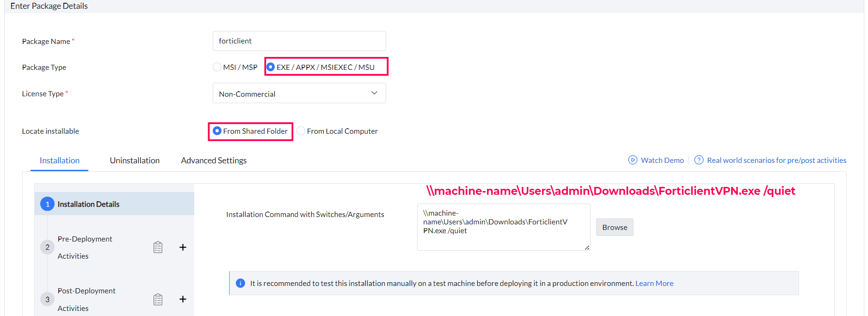Open the Learn More link
Screen dimensions: 868x316
pyautogui.click(x=654, y=283)
